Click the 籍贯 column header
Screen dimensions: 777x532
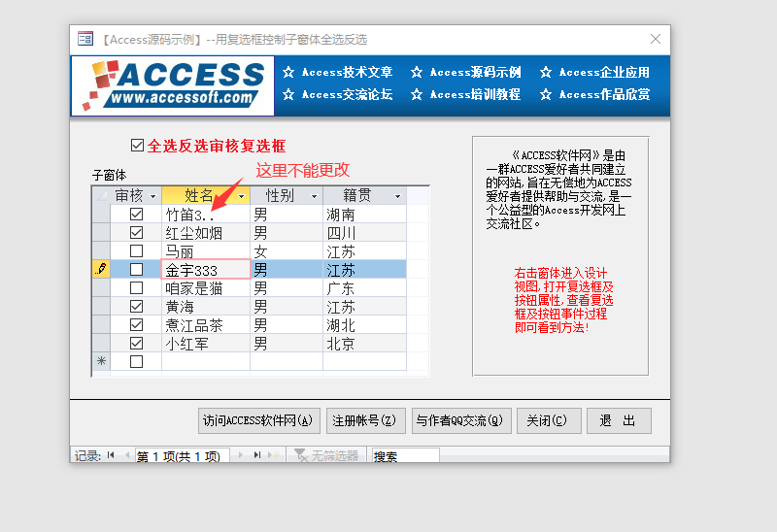(365, 196)
